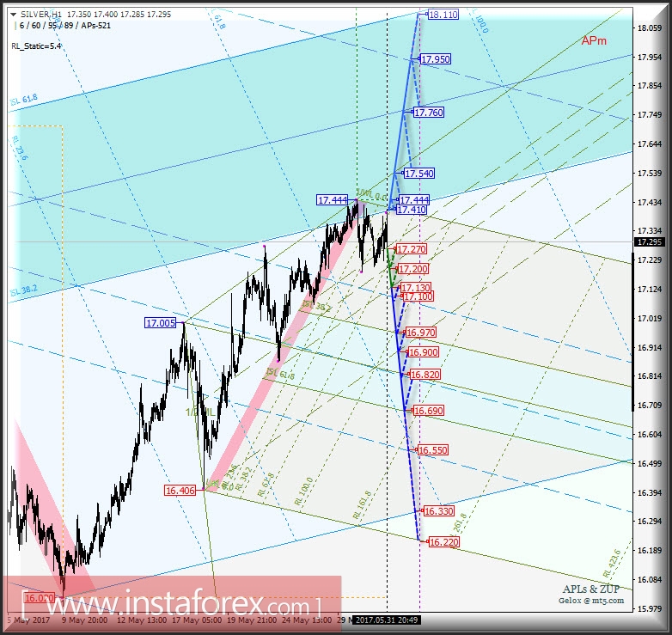Select the 17.005 swing high label

tap(161, 323)
